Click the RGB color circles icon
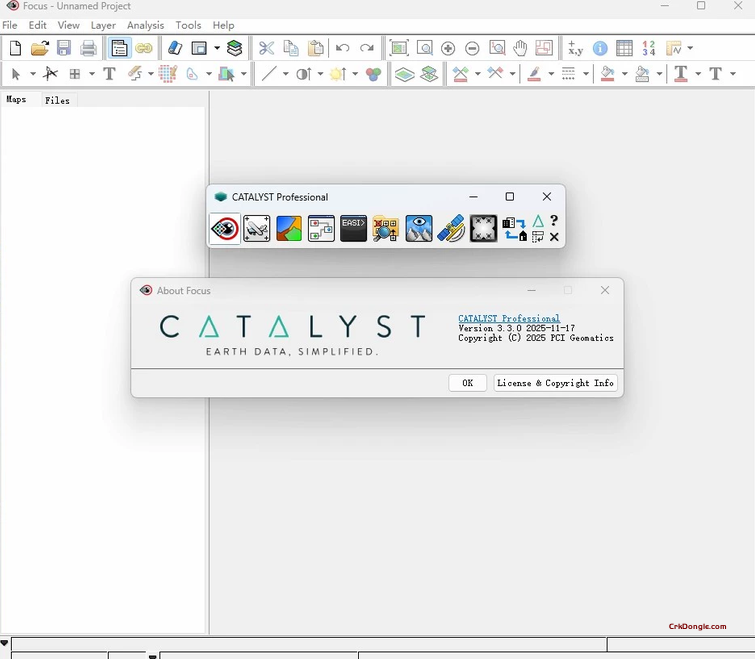The height and width of the screenshot is (659, 755). click(373, 74)
